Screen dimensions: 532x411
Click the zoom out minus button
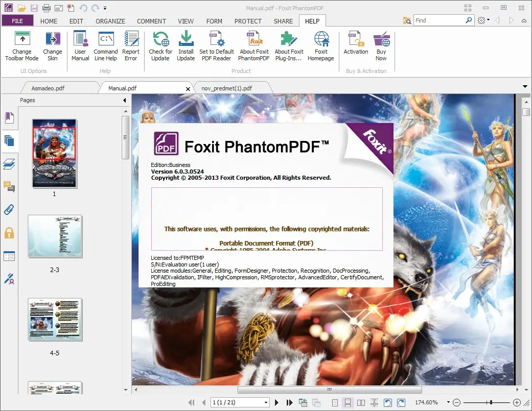pos(457,402)
